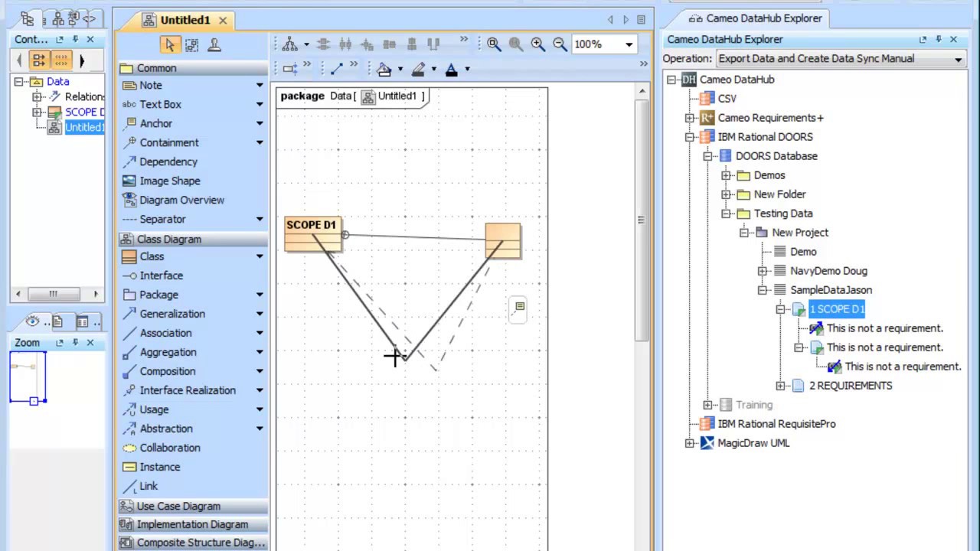This screenshot has width=980, height=551.
Task: Select the Collaboration tool
Action: point(169,448)
